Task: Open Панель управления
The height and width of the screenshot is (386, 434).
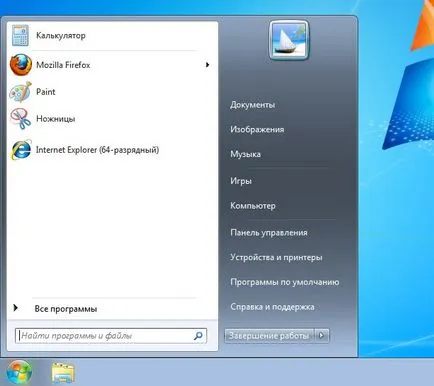Action: [x=269, y=232]
